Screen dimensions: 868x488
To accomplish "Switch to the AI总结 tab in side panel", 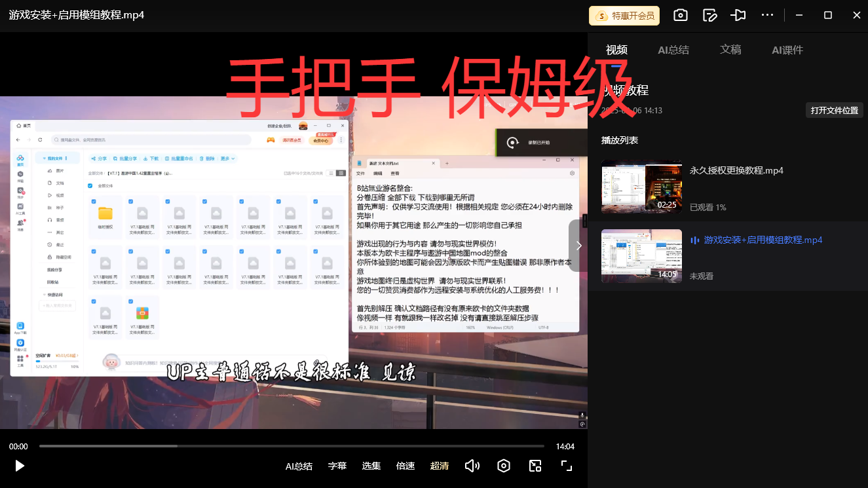I will (673, 50).
